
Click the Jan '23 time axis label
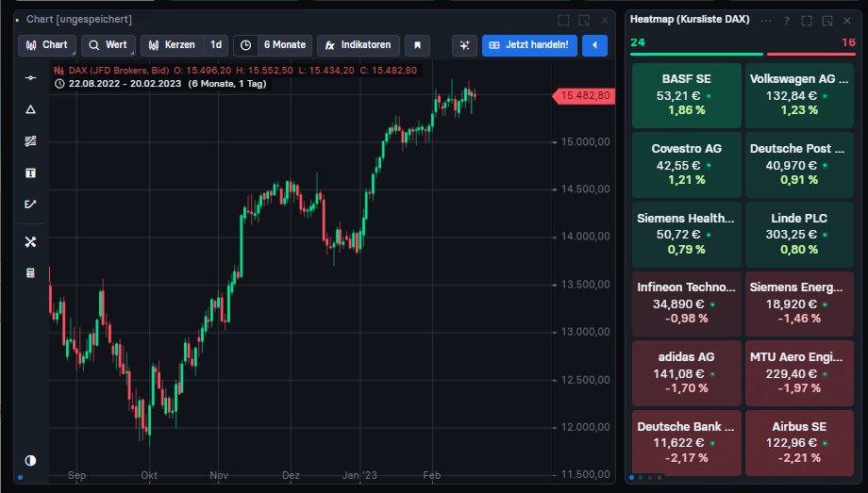tap(359, 475)
